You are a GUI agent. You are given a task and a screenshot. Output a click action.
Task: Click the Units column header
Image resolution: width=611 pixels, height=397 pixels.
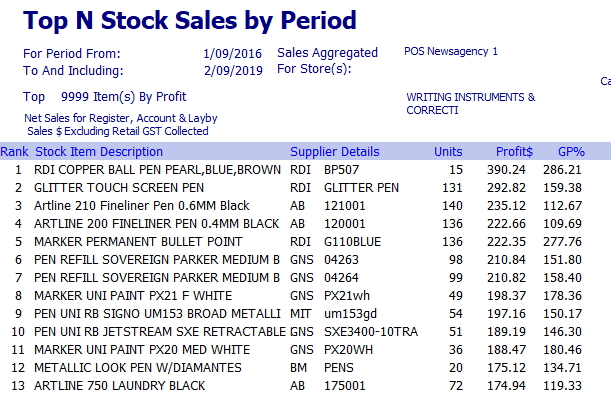tap(448, 152)
